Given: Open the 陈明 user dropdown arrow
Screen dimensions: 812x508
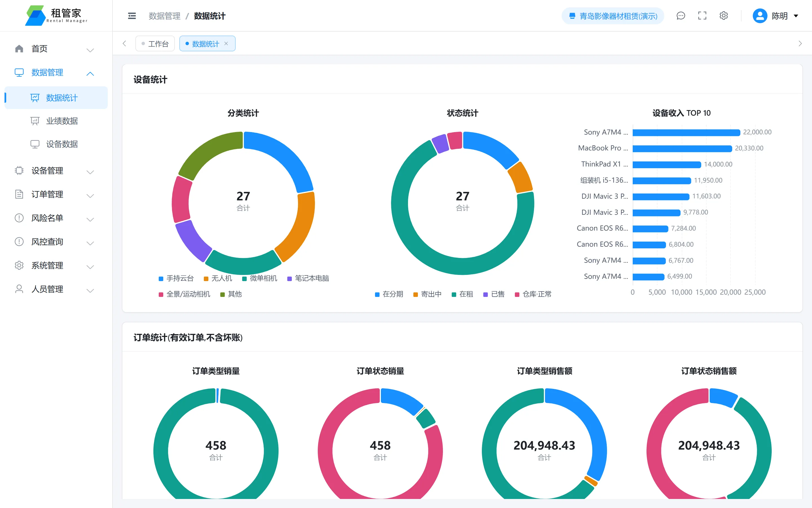Looking at the screenshot, I should pos(796,16).
